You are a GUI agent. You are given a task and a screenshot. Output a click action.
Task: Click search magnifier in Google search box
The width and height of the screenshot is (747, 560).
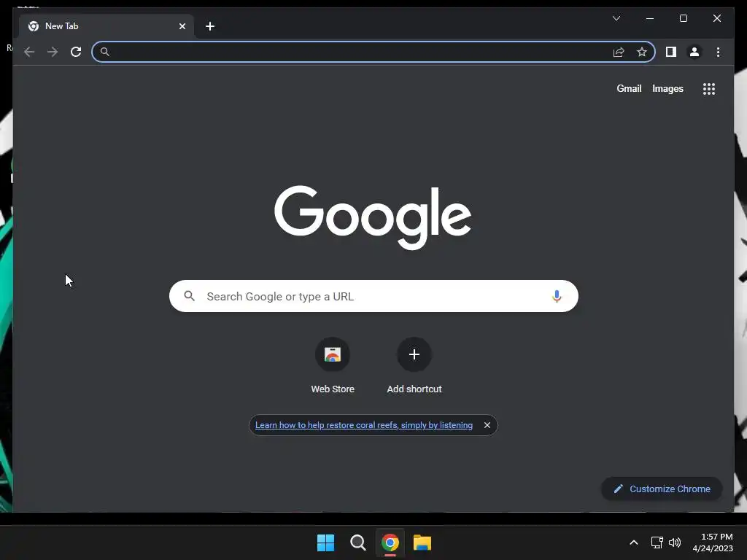coord(190,296)
